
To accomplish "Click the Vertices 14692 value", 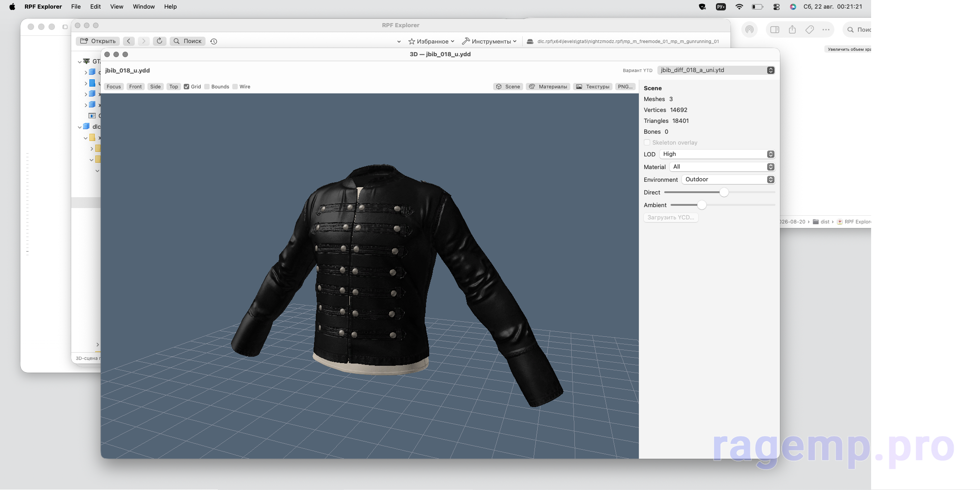I will 679,110.
